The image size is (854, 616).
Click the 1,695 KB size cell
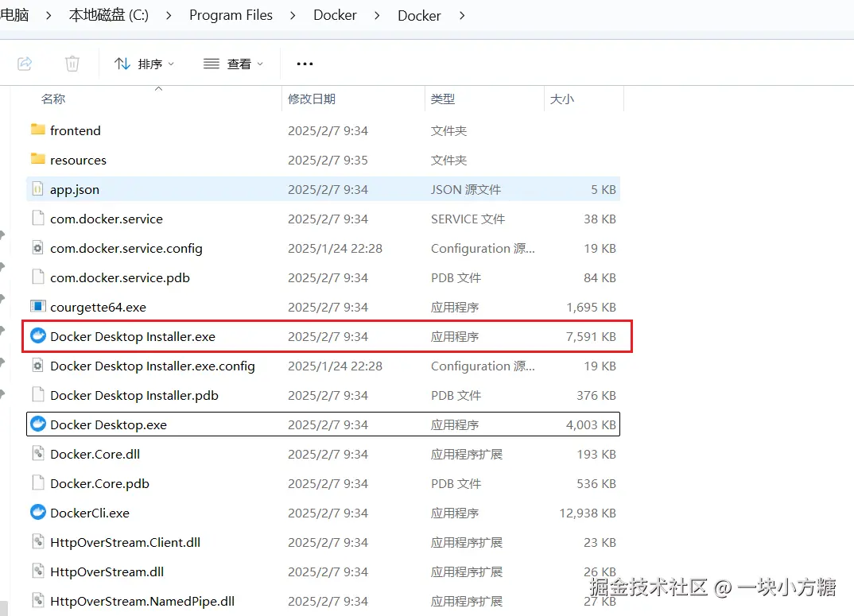tap(591, 307)
